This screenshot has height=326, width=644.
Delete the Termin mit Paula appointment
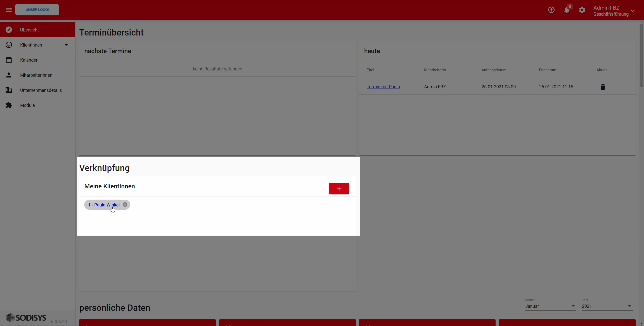click(603, 87)
